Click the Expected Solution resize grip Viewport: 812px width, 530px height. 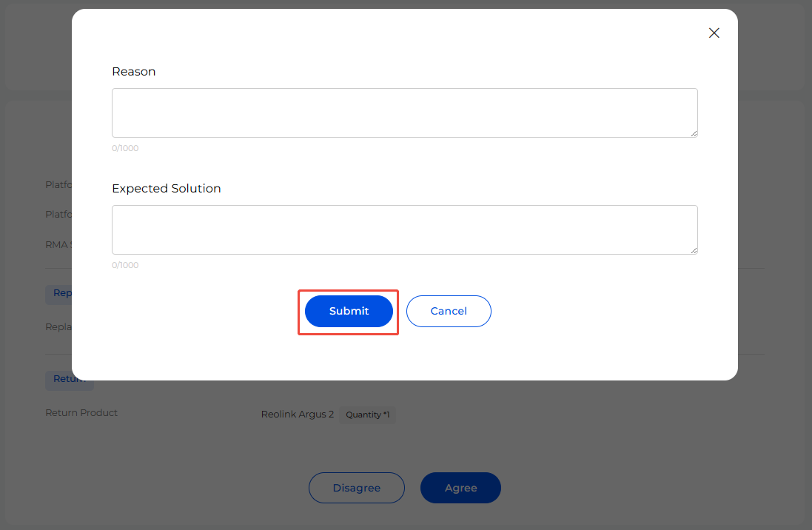(694, 250)
